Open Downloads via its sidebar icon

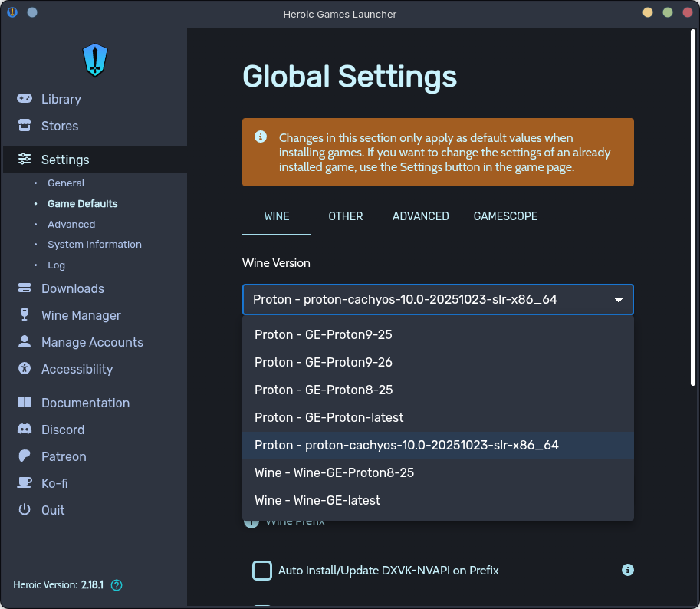click(x=25, y=288)
